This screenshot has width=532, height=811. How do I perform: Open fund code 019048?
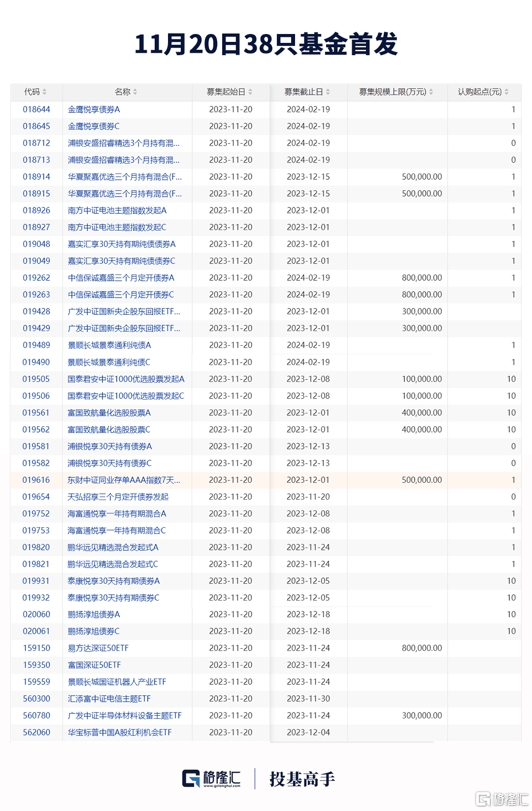(36, 244)
